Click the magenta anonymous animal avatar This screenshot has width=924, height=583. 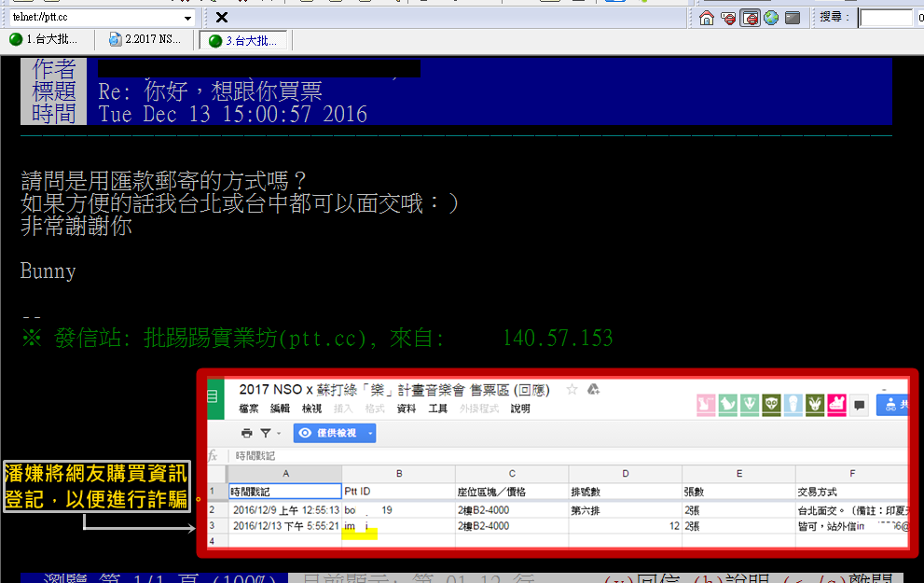pyautogui.click(x=836, y=405)
